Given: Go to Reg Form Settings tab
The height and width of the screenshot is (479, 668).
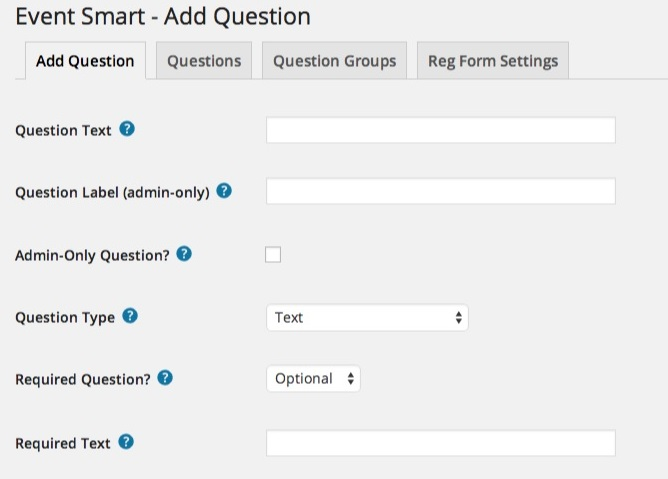Looking at the screenshot, I should (x=492, y=61).
